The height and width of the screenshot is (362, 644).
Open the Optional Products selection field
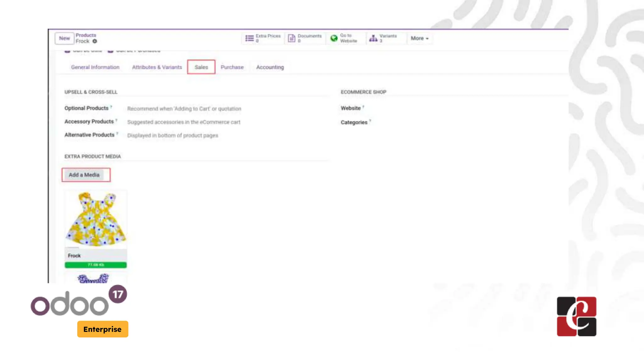[x=184, y=109]
